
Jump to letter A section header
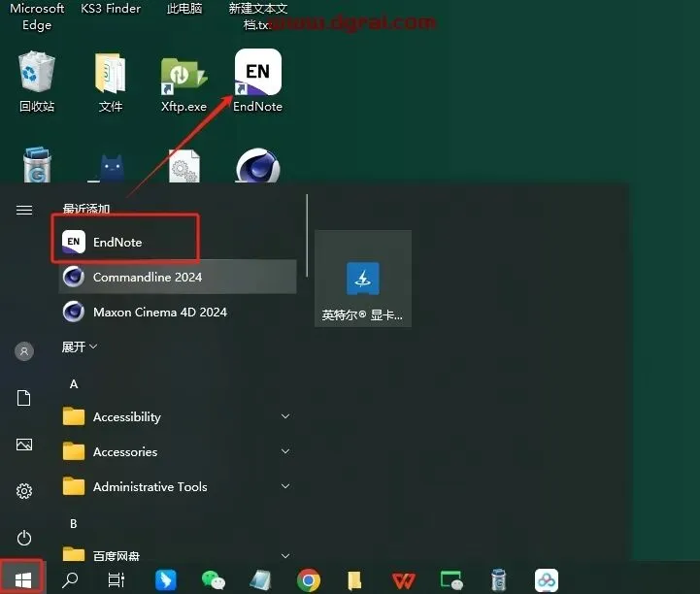[74, 384]
